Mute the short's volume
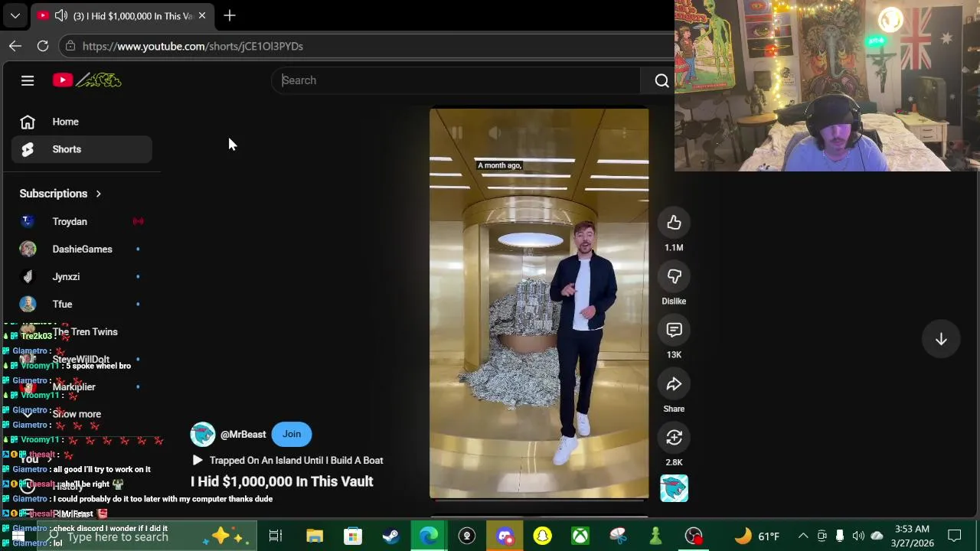 pos(495,133)
